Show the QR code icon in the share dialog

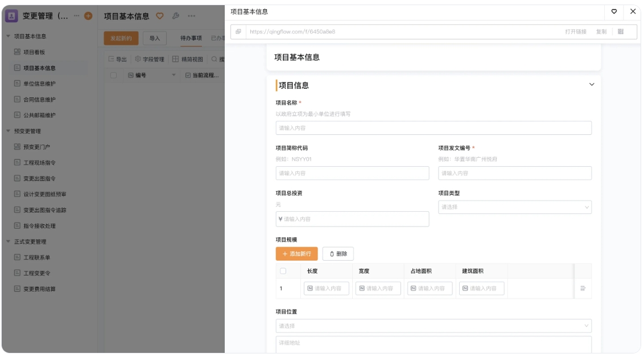(621, 31)
